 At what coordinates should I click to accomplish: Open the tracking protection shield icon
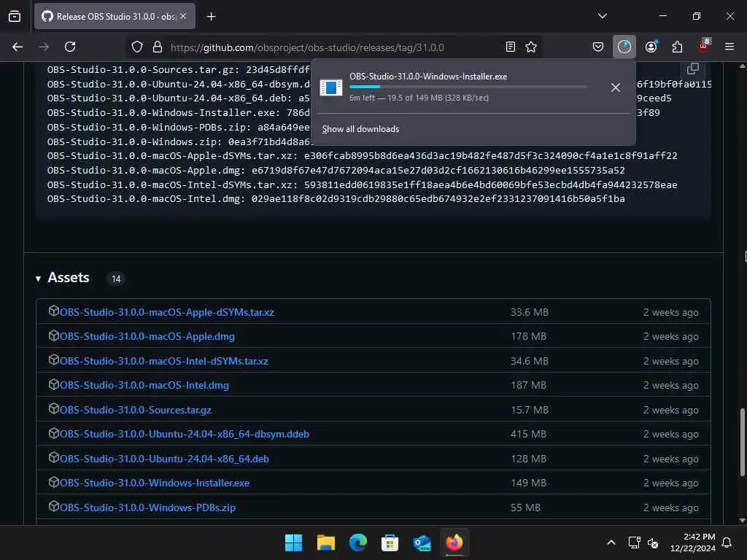(137, 47)
